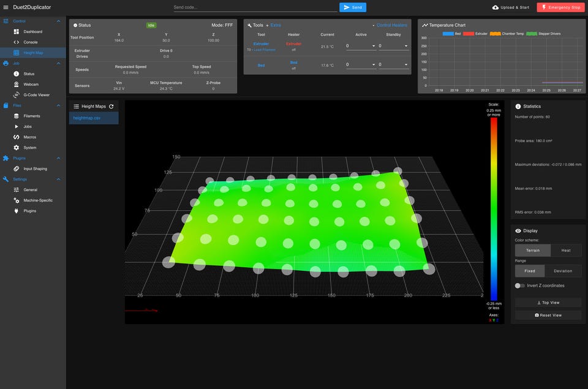Open Input Shaping plugin
The width and height of the screenshot is (588, 389).
point(35,168)
